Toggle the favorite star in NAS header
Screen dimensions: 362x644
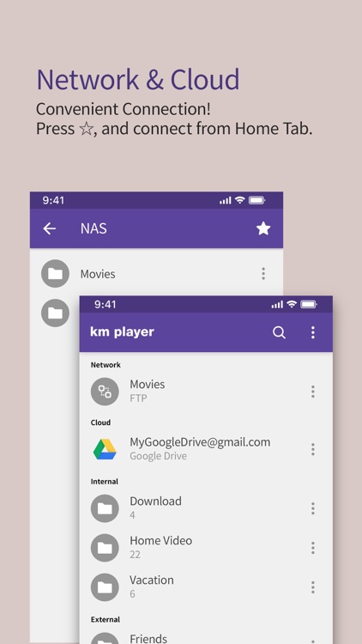point(263,228)
